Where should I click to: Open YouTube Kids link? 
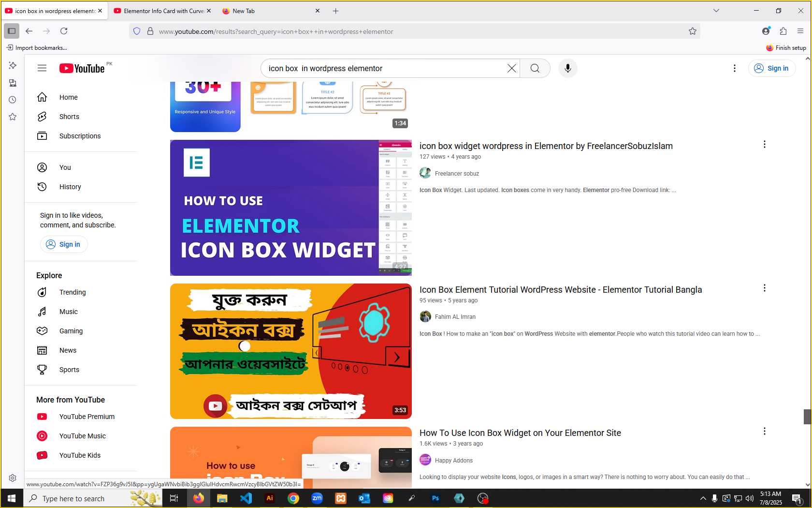(81, 455)
